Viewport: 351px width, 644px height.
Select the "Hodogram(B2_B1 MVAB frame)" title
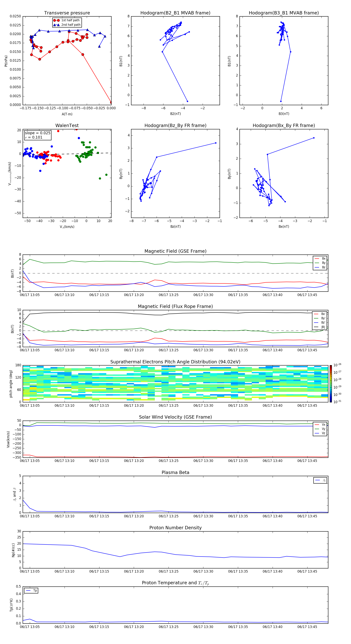pyautogui.click(x=175, y=13)
